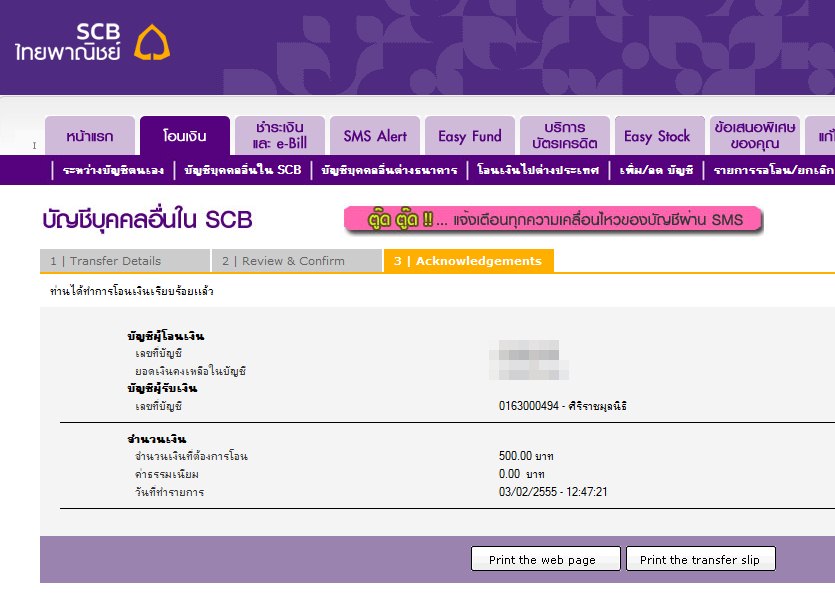Select the โอนเงิน transfer tab
835x605 pixels.
(185, 136)
